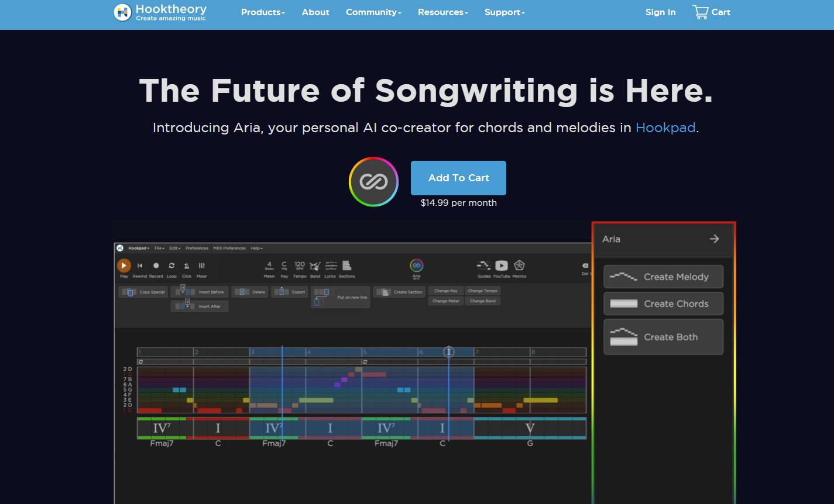This screenshot has height=504, width=834.
Task: Open the Mixer panel
Action: [202, 266]
